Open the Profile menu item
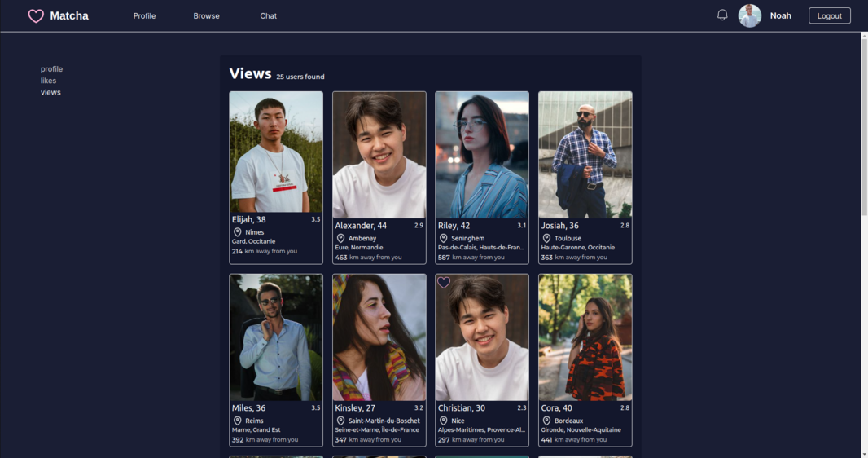This screenshot has height=458, width=868. point(144,16)
